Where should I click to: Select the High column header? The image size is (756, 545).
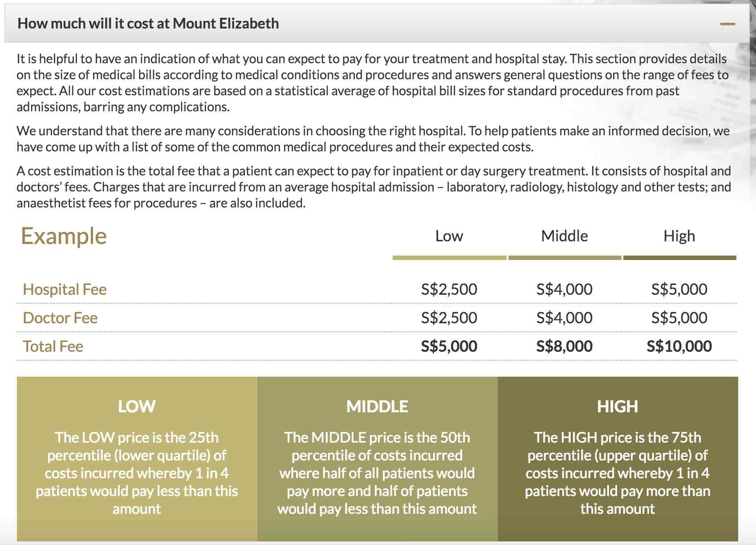(679, 236)
